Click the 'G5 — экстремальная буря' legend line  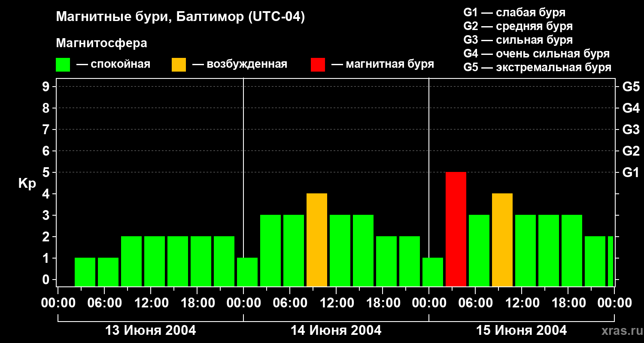(537, 67)
